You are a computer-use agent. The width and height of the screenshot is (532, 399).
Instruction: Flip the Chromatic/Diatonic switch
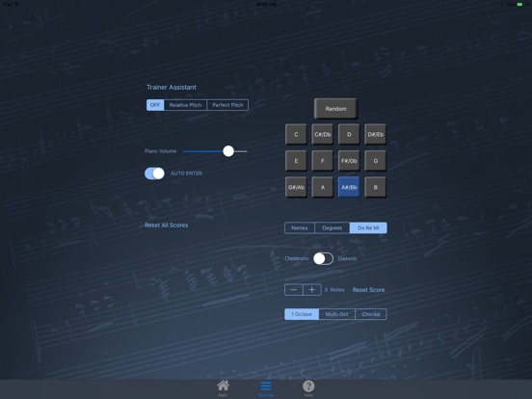323,258
